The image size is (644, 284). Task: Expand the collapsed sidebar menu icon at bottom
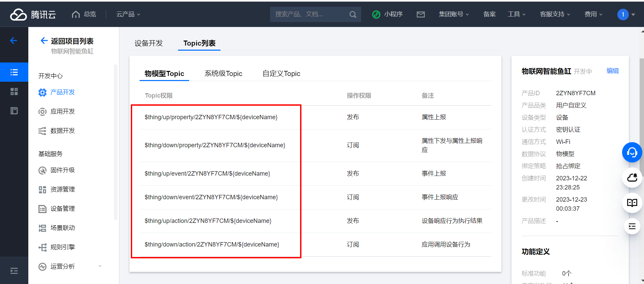[x=14, y=271]
